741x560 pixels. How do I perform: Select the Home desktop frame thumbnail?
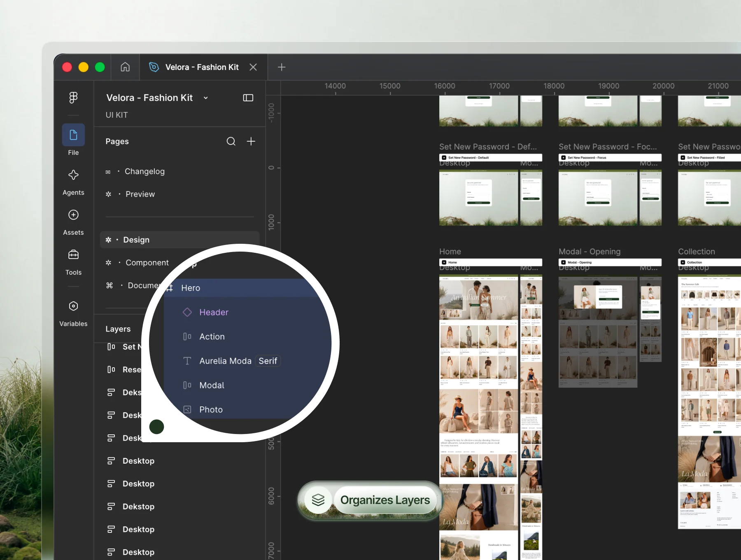(478, 418)
